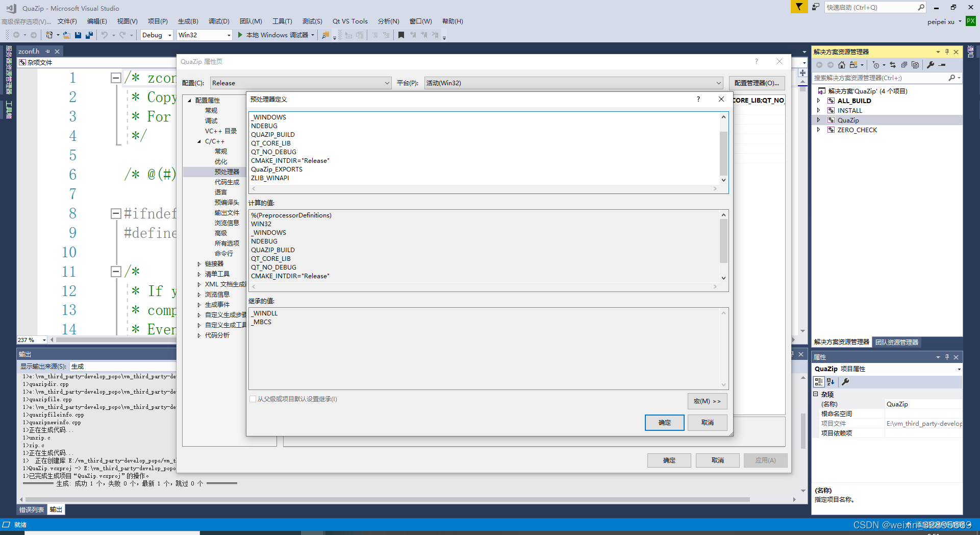Click the categorized view icon in Properties panel
The height and width of the screenshot is (535, 980).
[x=819, y=382]
